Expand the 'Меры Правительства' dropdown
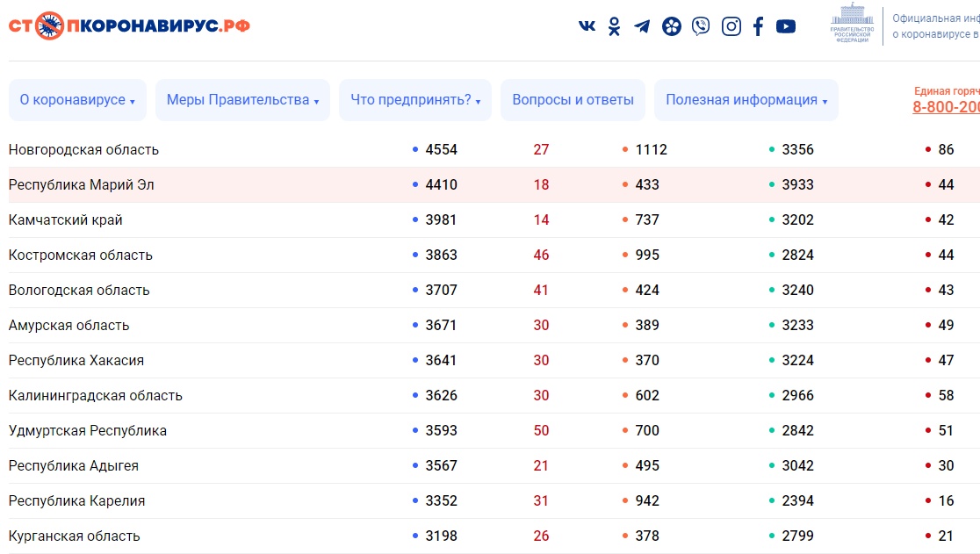Image resolution: width=980 pixels, height=554 pixels. click(242, 100)
